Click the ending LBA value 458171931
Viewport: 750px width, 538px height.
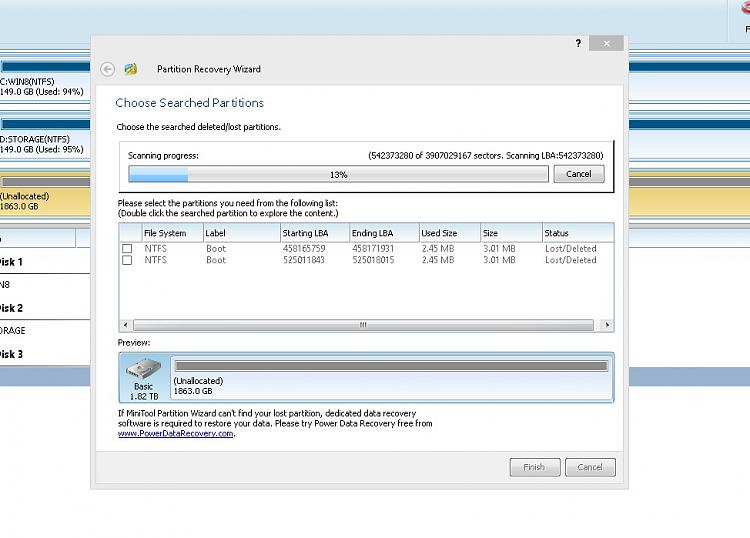point(373,249)
